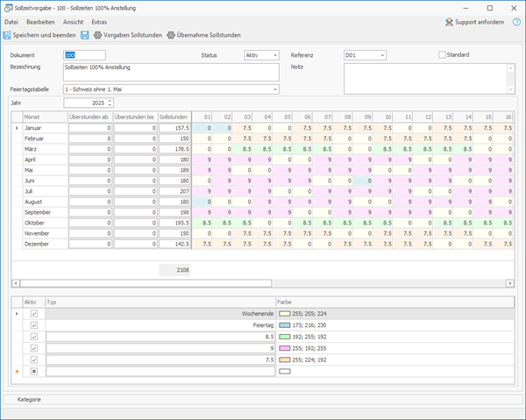Click day 16 column header

tap(503, 117)
